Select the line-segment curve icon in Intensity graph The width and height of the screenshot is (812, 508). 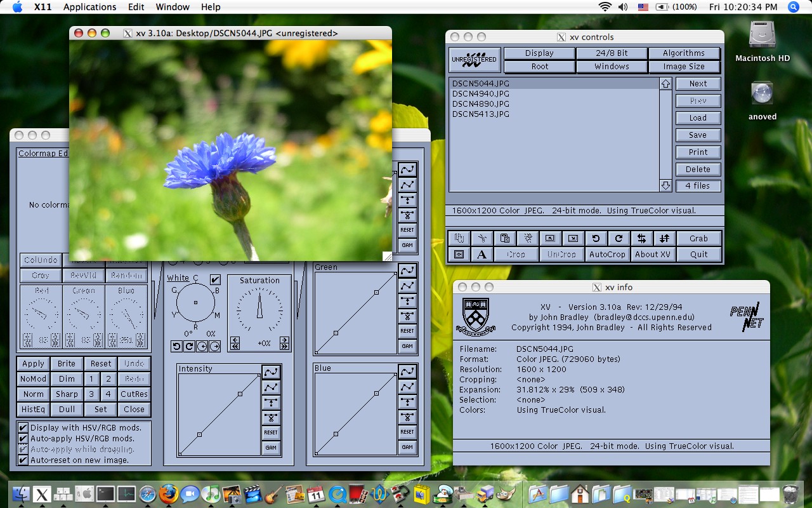click(271, 387)
